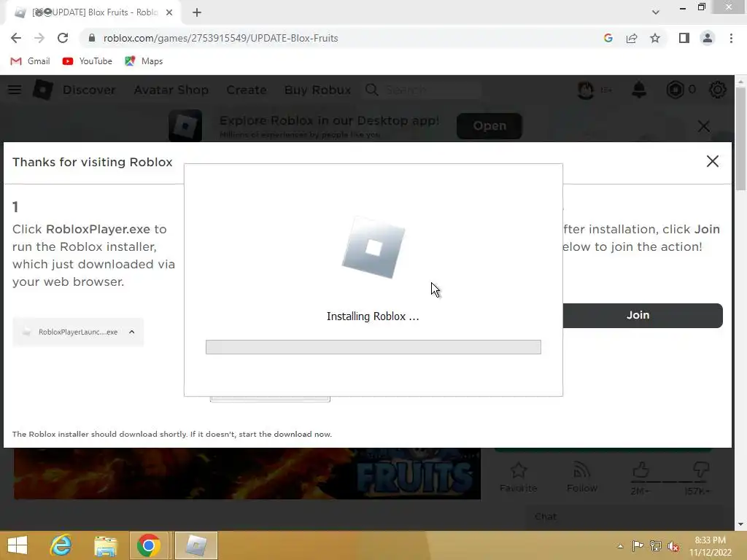Click the page vertical scrollbar thumb
This screenshot has height=560, width=747.
coord(741,139)
